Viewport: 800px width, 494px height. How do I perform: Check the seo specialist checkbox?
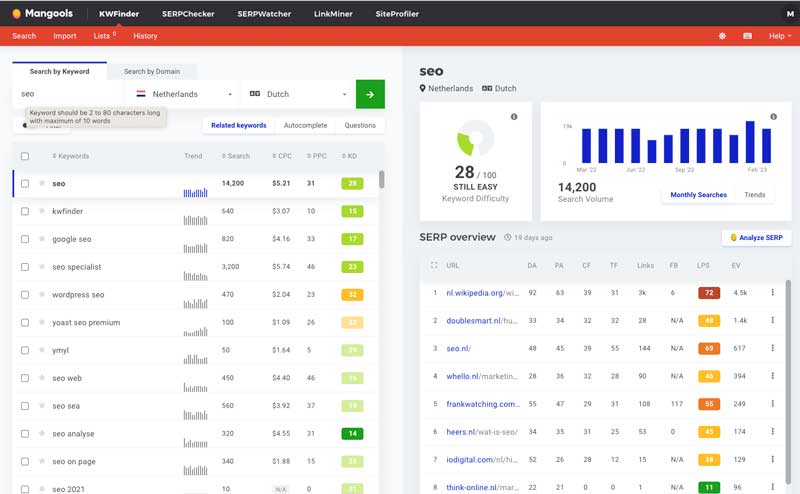pyautogui.click(x=25, y=266)
